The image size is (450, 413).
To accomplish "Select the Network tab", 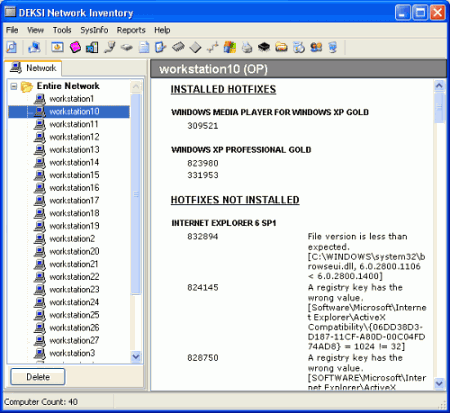I will click(33, 68).
